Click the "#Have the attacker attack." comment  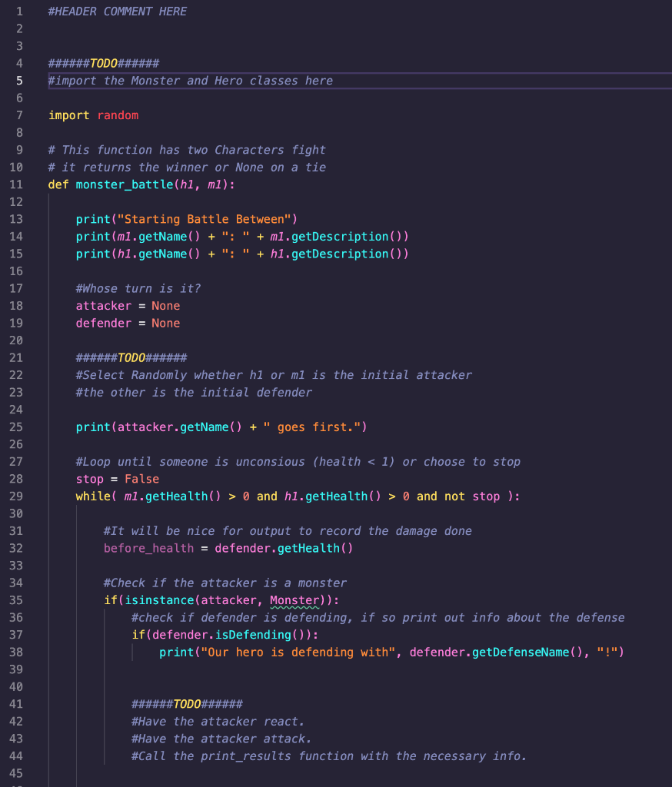coord(221,739)
